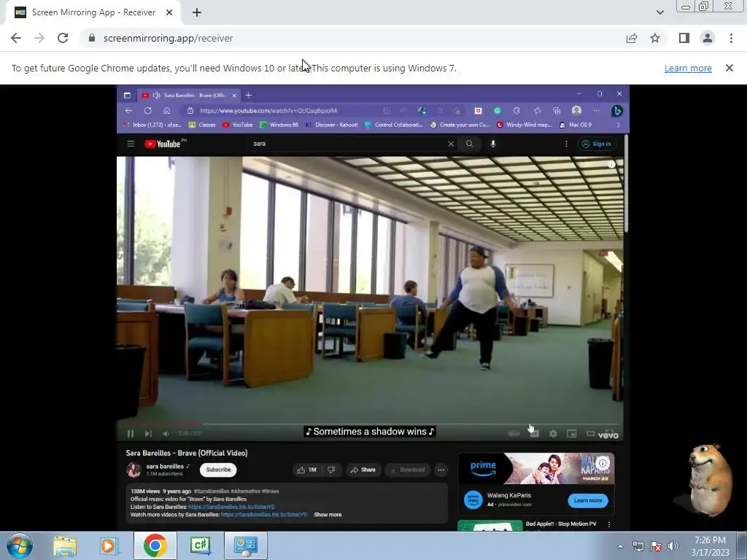Open Chrome three-dot menu
Screen dimensions: 747x560
point(731,38)
